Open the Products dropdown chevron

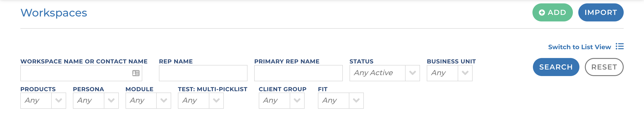tap(58, 100)
